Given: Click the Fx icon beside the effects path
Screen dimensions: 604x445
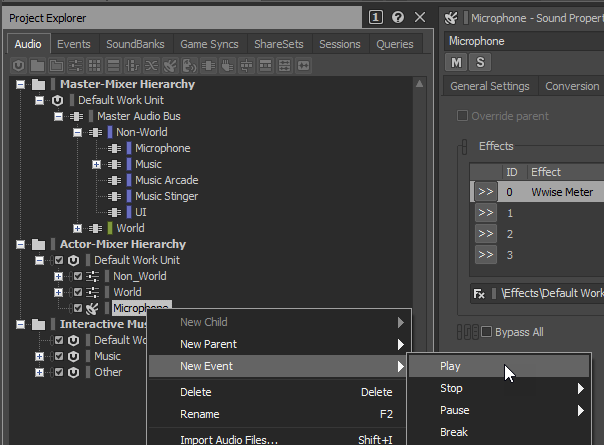Looking at the screenshot, I should (x=480, y=294).
